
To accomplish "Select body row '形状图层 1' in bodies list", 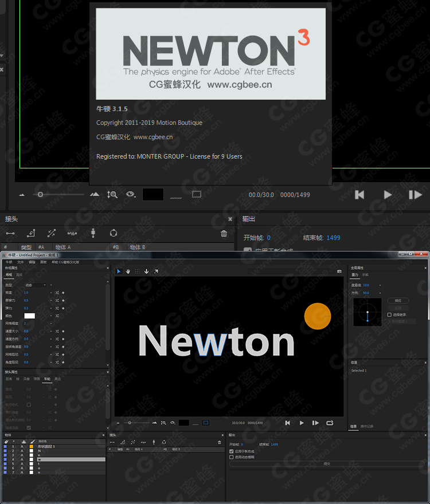I will pyautogui.click(x=54, y=447).
